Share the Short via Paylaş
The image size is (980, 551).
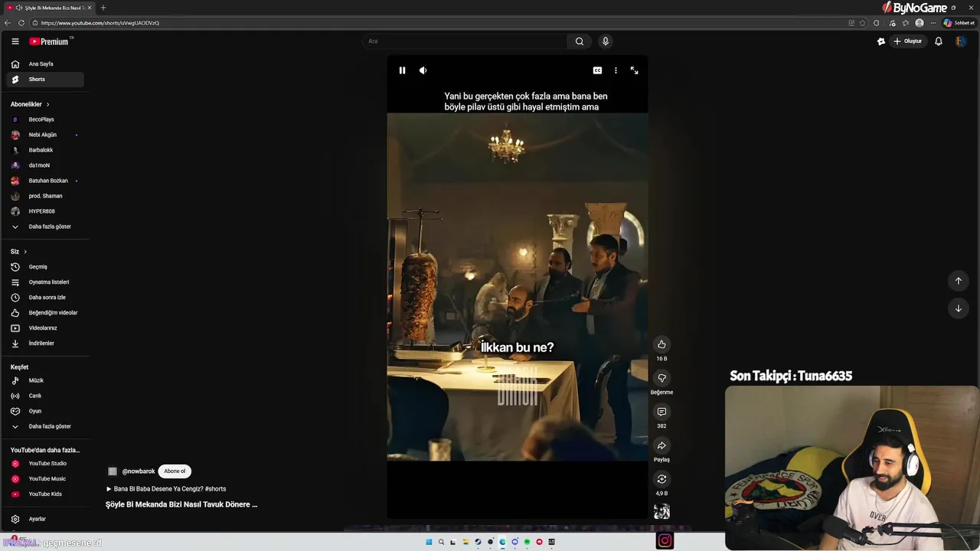tap(661, 445)
